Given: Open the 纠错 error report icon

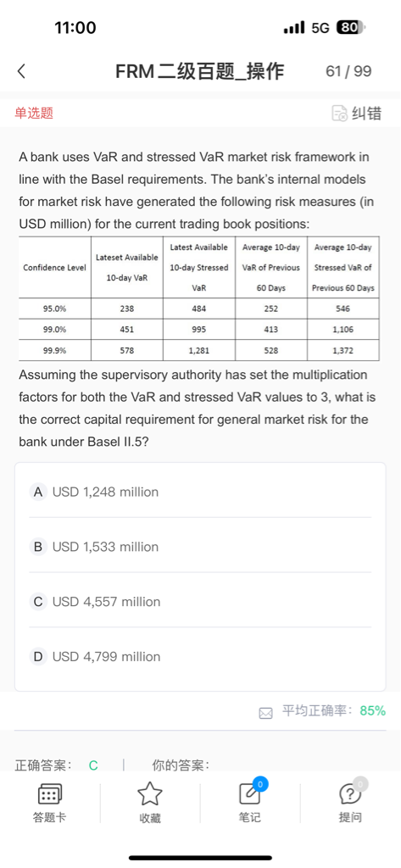Looking at the screenshot, I should tap(339, 114).
